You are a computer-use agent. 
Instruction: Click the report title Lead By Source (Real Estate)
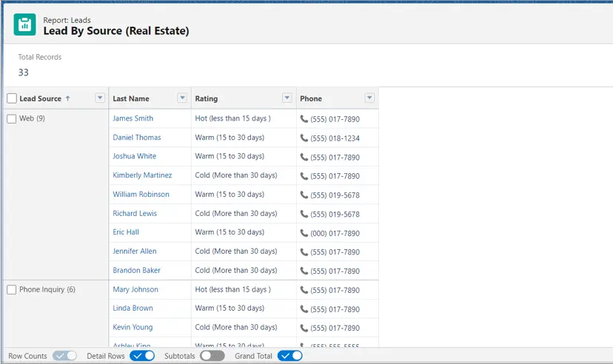pos(116,31)
